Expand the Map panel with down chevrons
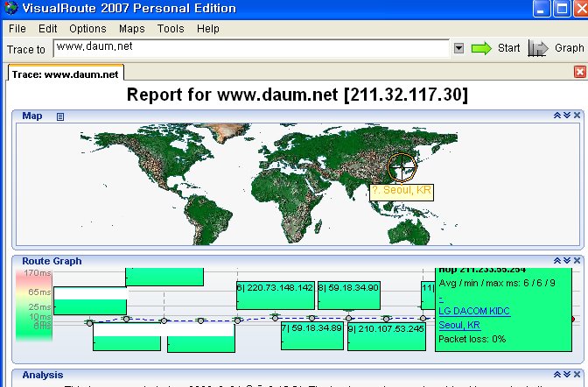This screenshot has width=588, height=387. click(567, 116)
